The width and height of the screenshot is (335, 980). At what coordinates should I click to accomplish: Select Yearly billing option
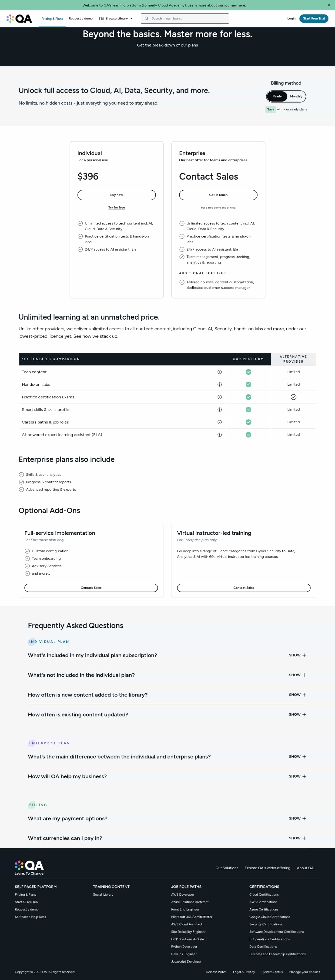[277, 96]
